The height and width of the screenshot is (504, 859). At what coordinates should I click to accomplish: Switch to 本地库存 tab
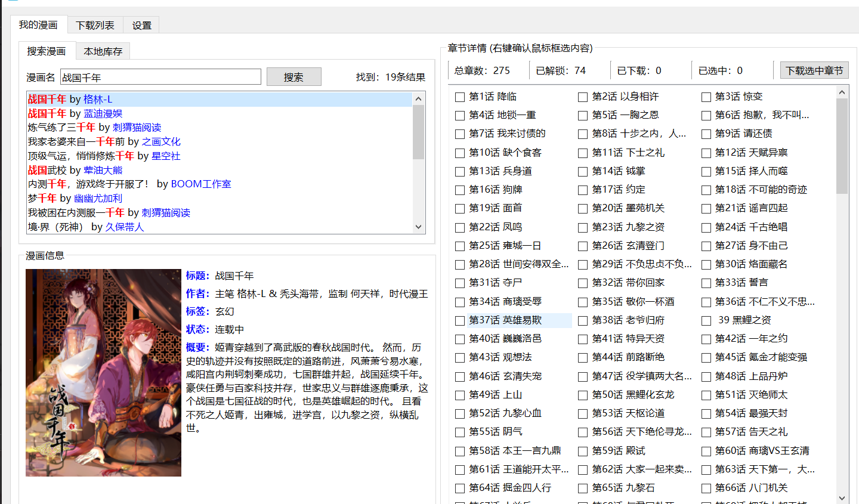103,51
